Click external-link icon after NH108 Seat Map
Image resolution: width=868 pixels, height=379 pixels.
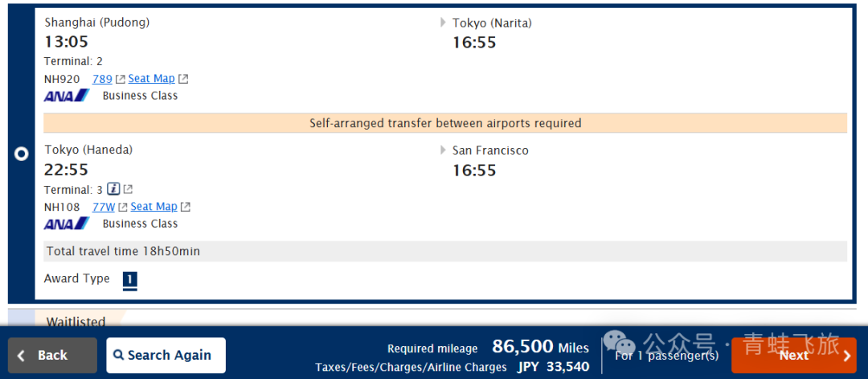[186, 208]
